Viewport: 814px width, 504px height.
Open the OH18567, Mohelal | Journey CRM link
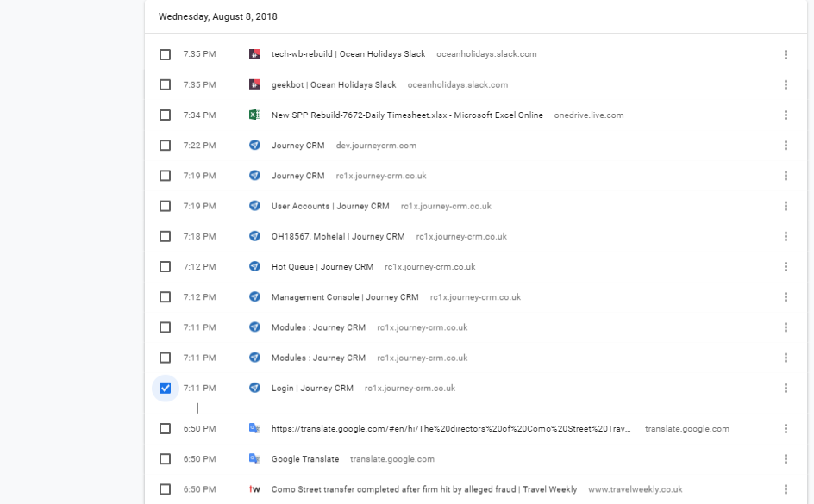click(x=338, y=236)
